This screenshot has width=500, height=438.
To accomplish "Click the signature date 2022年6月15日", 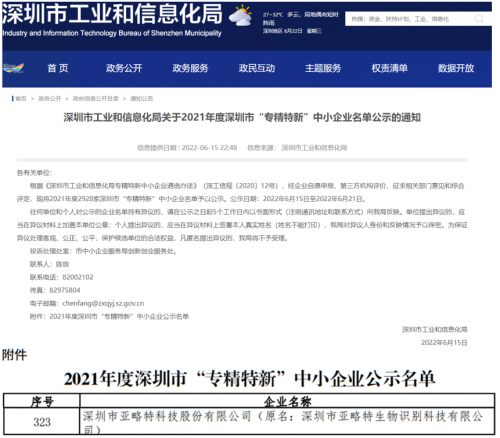I will coord(444,343).
